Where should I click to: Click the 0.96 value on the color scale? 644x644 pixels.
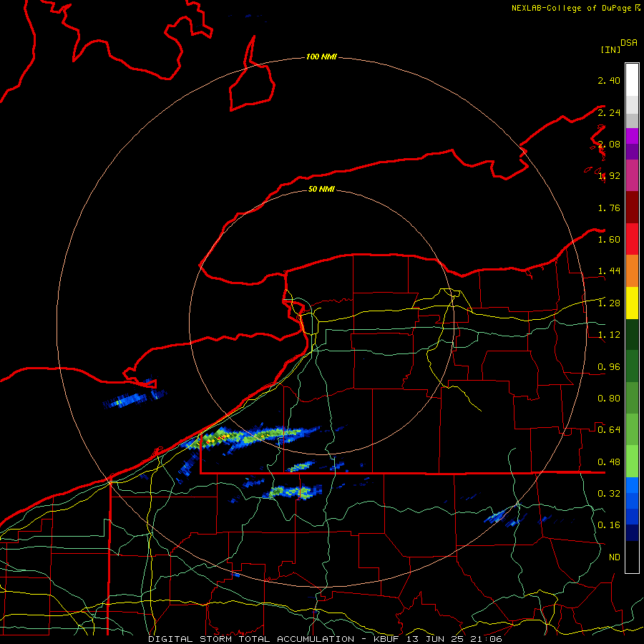pyautogui.click(x=609, y=367)
